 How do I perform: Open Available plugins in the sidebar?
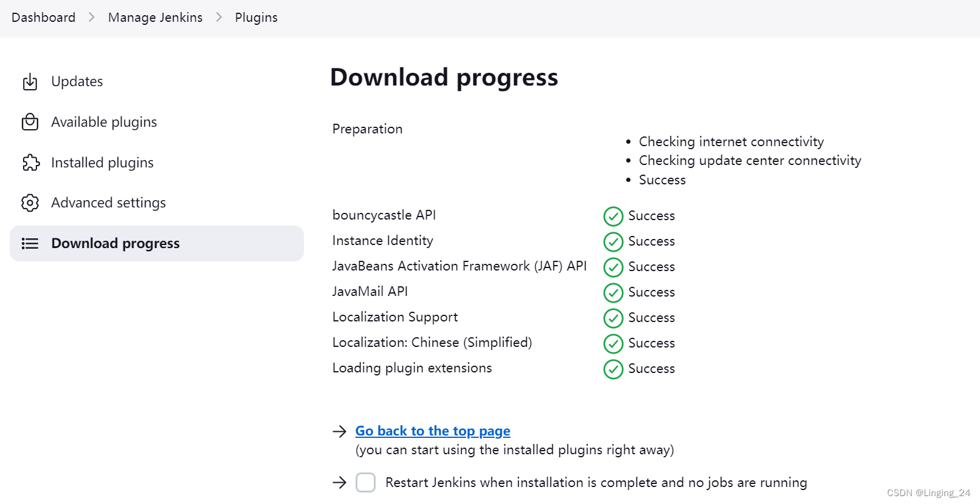[x=157, y=122]
